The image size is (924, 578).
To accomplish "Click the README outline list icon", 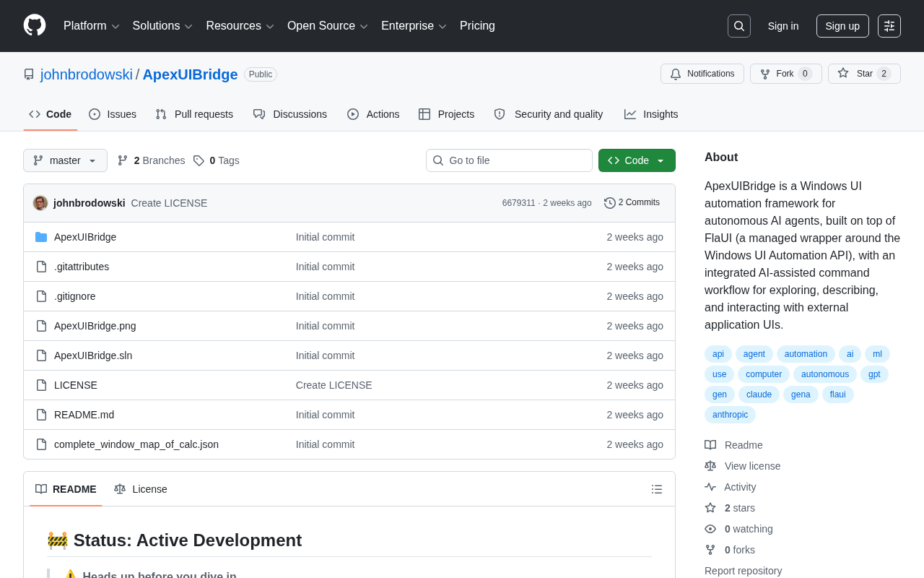I will tap(657, 489).
